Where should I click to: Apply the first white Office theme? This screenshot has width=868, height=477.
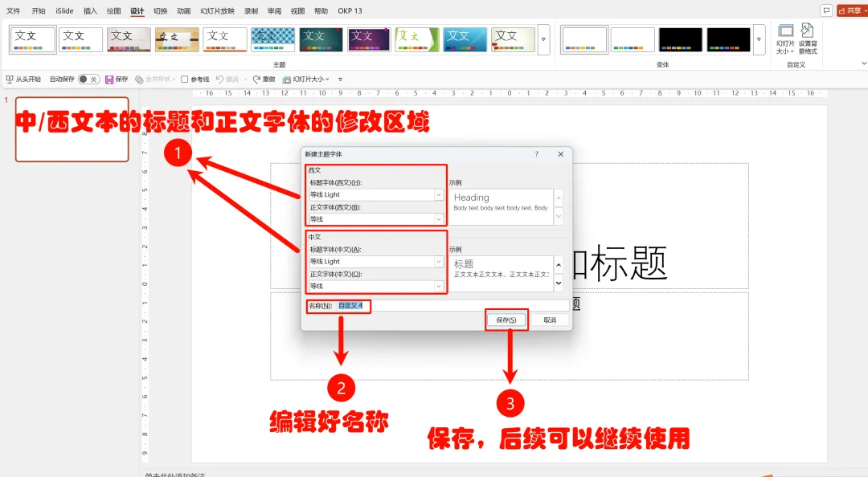(33, 40)
